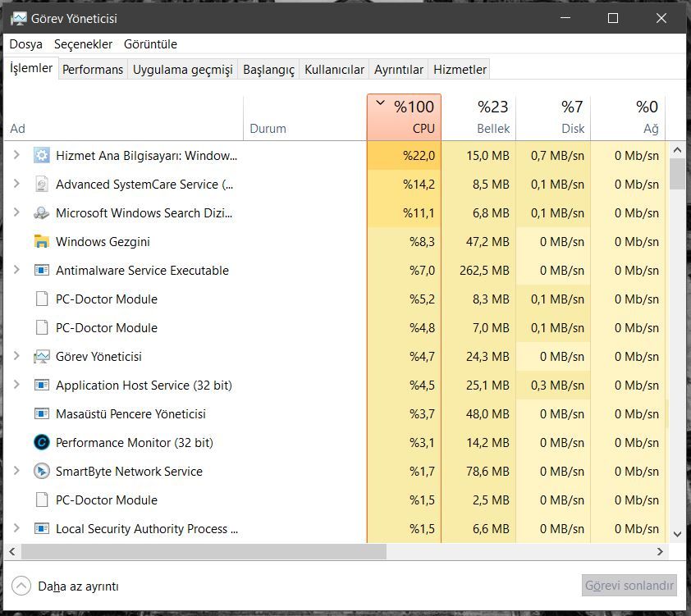Click the Antimalware Service Executable icon
Viewport: 691px width, 616px height.
click(42, 271)
